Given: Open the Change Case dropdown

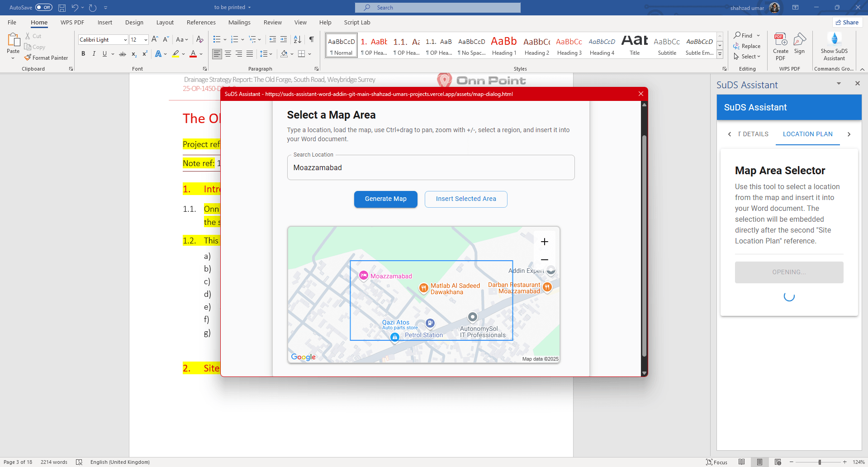Looking at the screenshot, I should 182,39.
